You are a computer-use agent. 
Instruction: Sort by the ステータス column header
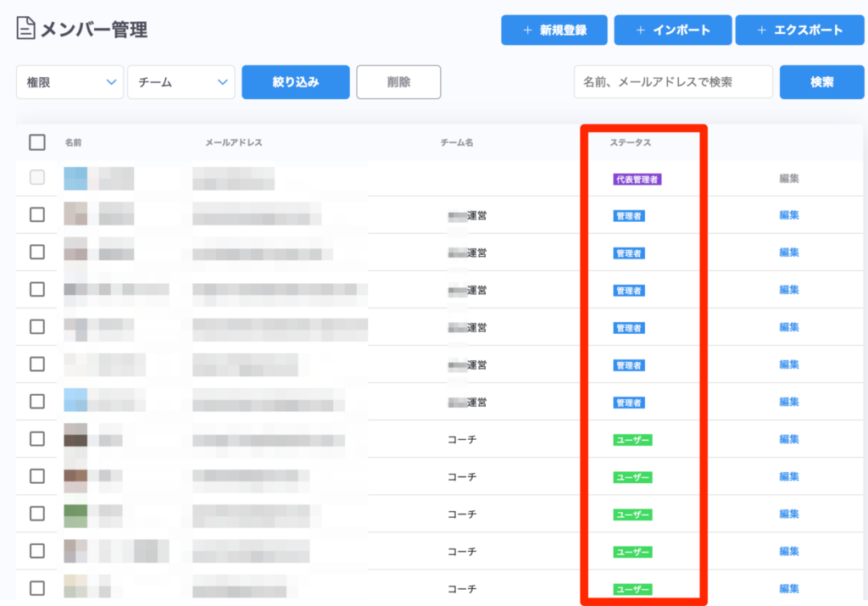630,142
